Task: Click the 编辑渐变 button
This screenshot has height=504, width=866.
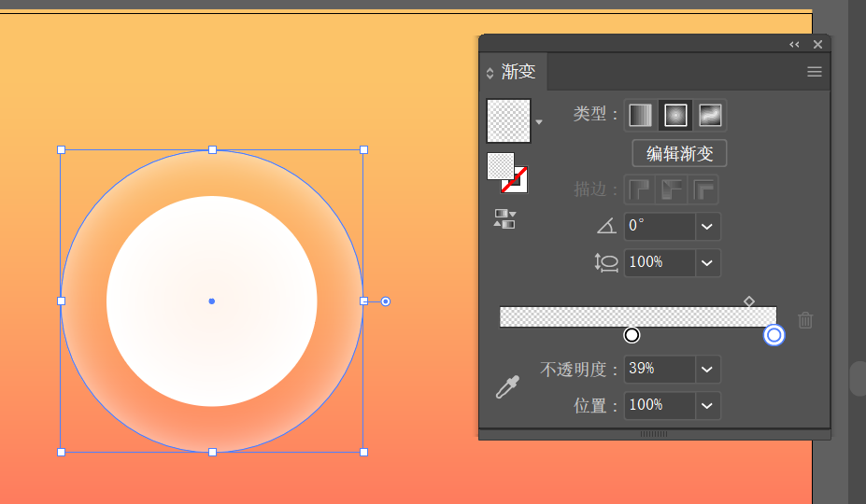Action: pyautogui.click(x=679, y=153)
